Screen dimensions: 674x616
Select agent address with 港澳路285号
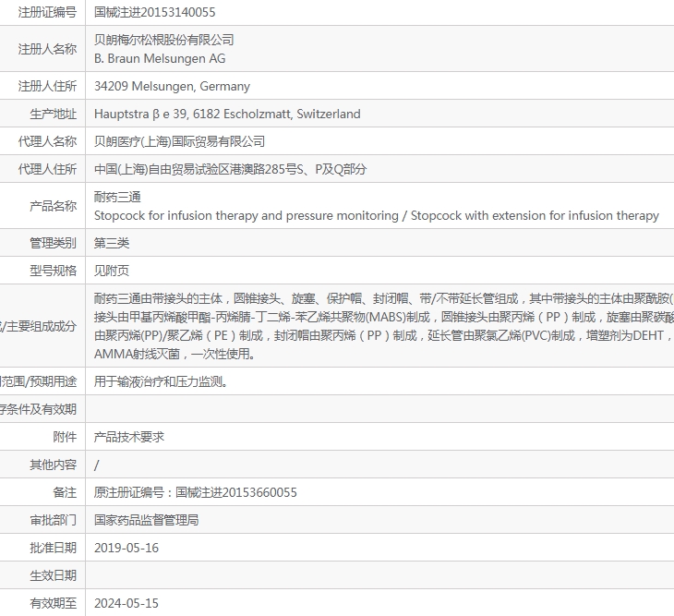230,169
